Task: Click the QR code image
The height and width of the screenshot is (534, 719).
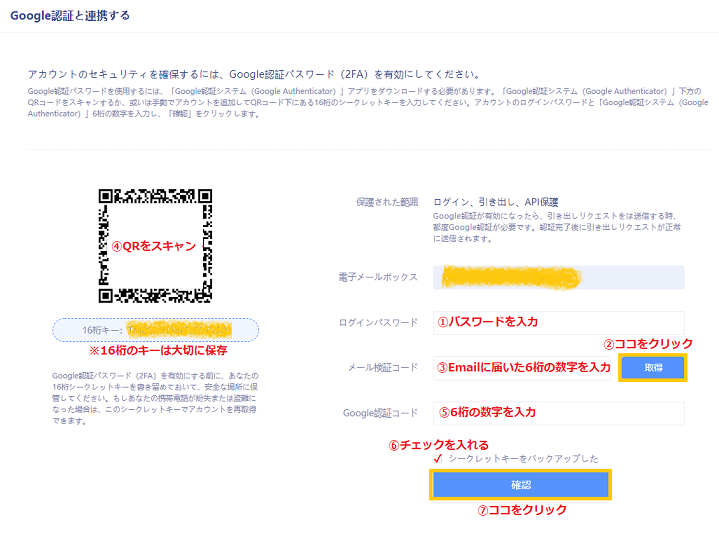Action: pos(155,246)
